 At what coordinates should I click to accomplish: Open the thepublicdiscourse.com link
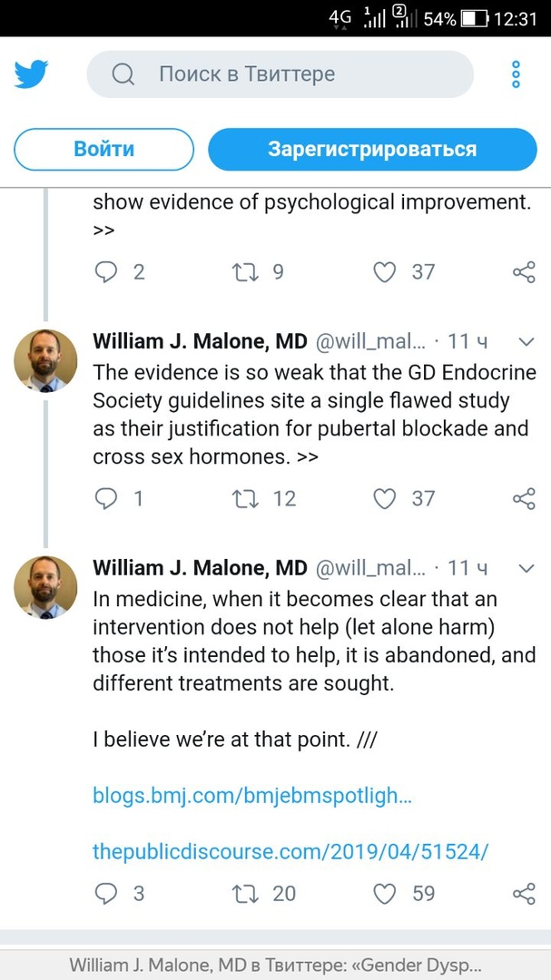tap(290, 851)
